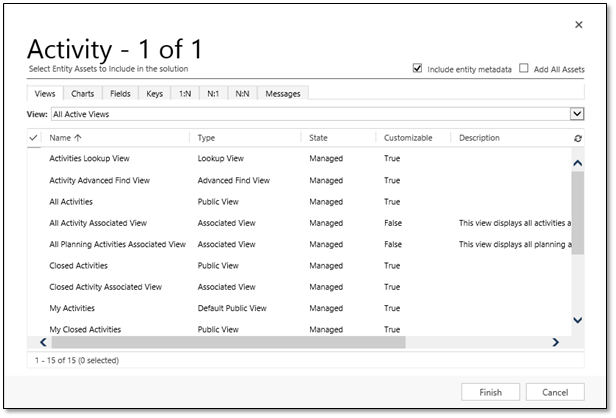Click the horizontal scroll left arrow
The width and height of the screenshot is (616, 418).
tap(43, 342)
